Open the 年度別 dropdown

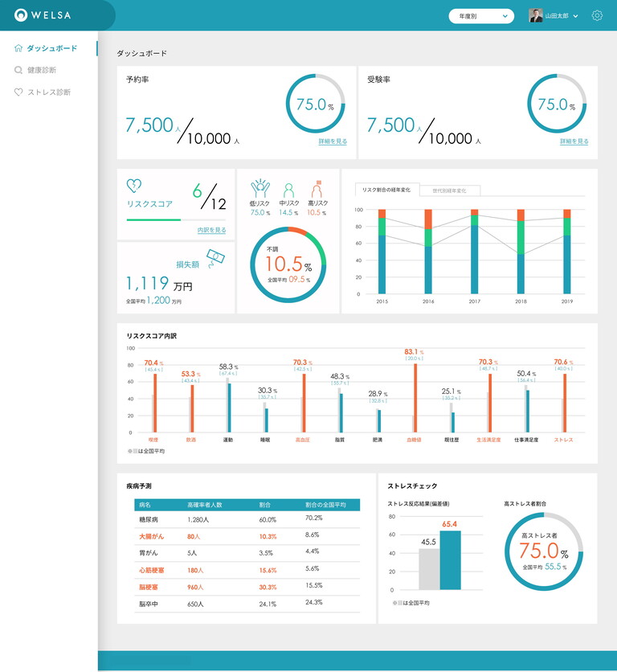pyautogui.click(x=481, y=16)
